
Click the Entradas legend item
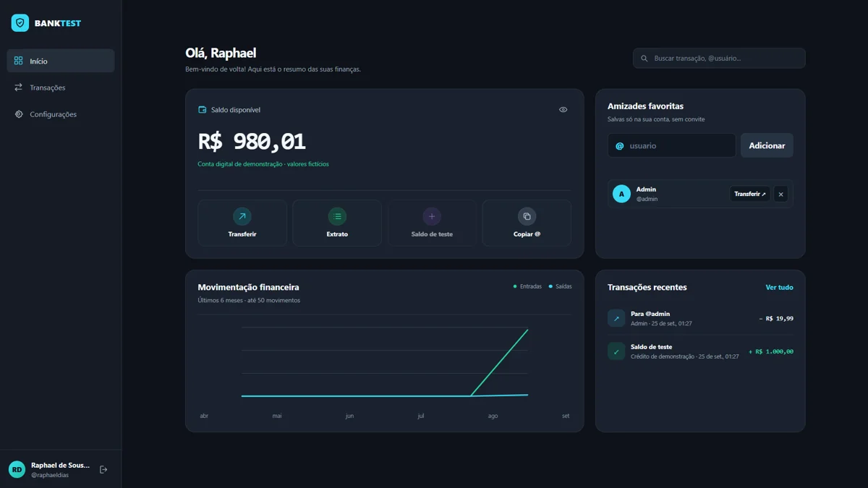coord(527,286)
